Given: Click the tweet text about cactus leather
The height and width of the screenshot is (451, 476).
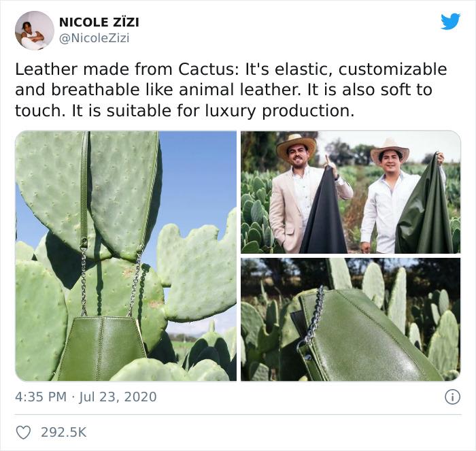Looking at the screenshot, I should click(231, 90).
